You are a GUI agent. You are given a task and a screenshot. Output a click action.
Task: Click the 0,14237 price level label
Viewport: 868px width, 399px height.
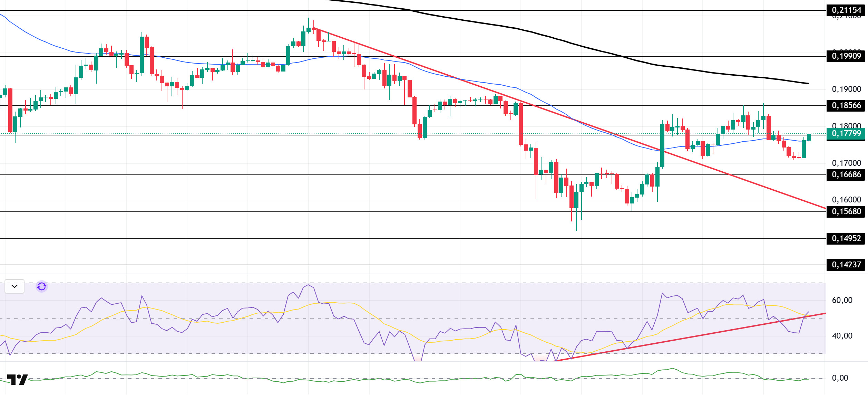tap(846, 265)
